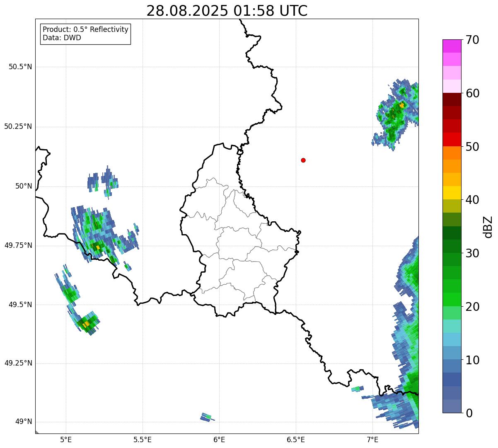Click the 6.5°E longitude label

[296, 439]
